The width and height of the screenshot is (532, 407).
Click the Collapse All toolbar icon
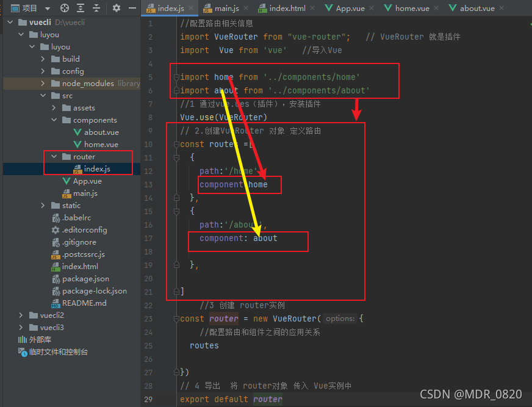(x=96, y=8)
